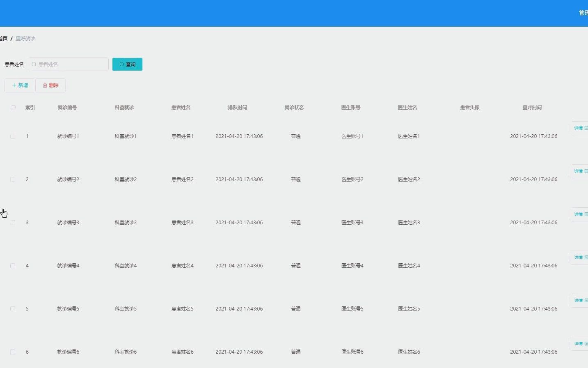Viewport: 588px width, 368px height.
Task: Select the cell 医生姓名6
Action: point(409,352)
